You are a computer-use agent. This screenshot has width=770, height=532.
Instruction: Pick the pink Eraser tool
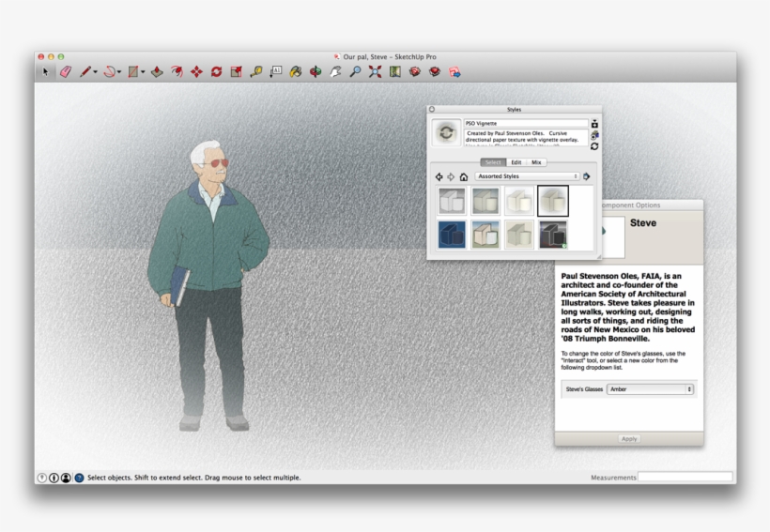[66, 72]
